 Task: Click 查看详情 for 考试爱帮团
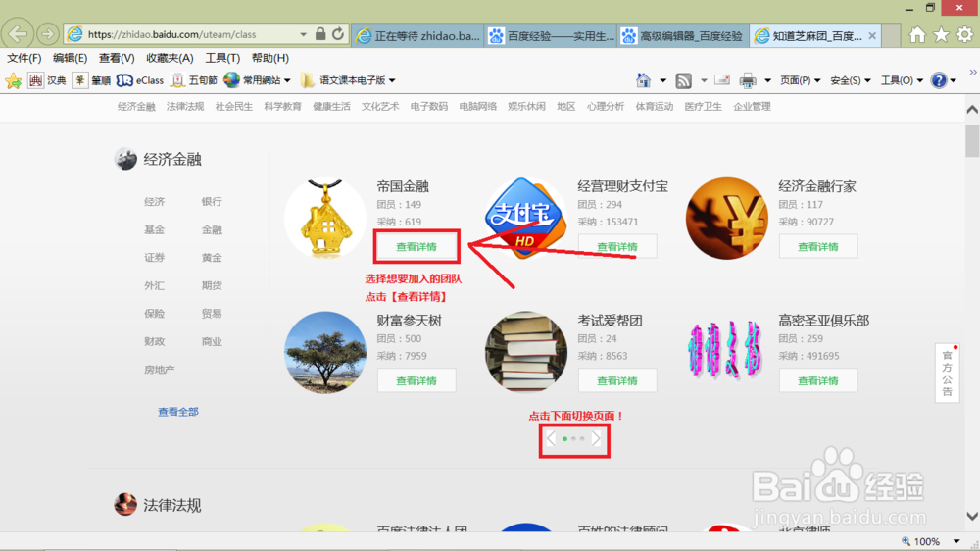click(x=617, y=380)
